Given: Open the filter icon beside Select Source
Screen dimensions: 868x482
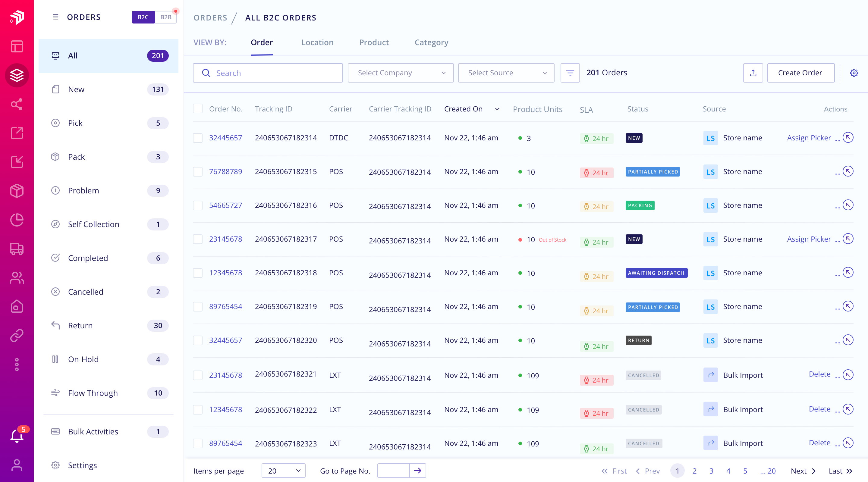Looking at the screenshot, I should click(x=570, y=73).
